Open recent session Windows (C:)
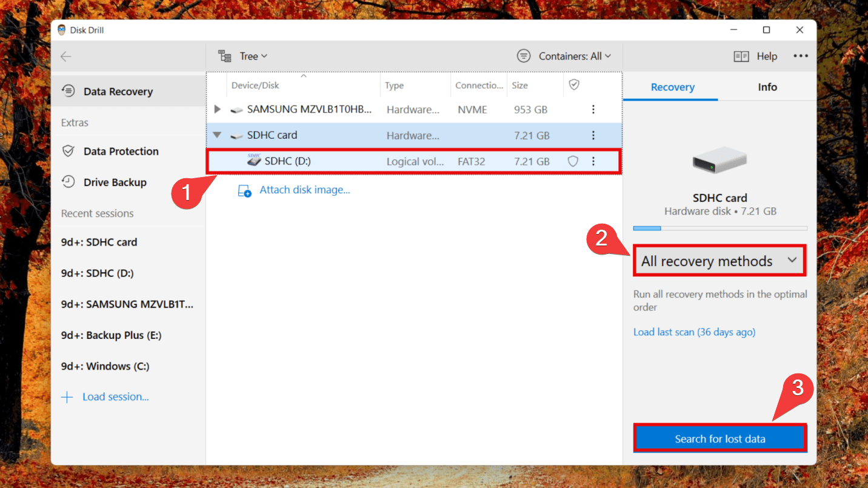Screen dimensions: 868x488 pyautogui.click(x=105, y=366)
